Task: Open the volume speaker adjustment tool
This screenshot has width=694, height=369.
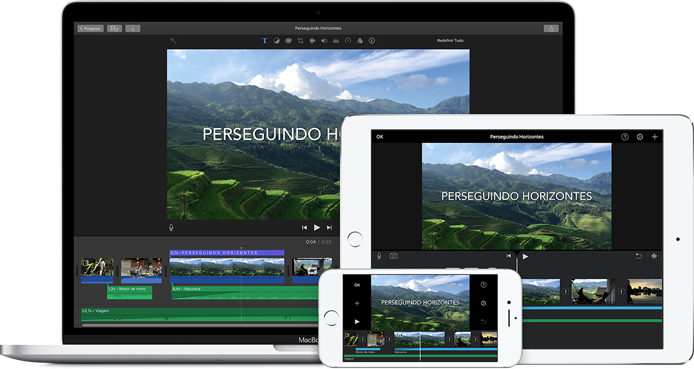Action: coord(324,41)
